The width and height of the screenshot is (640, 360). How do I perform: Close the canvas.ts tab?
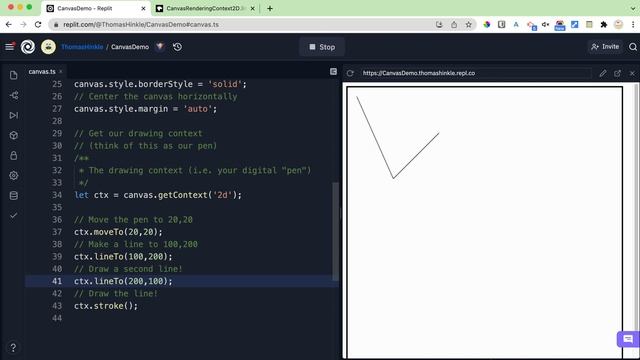pos(61,71)
